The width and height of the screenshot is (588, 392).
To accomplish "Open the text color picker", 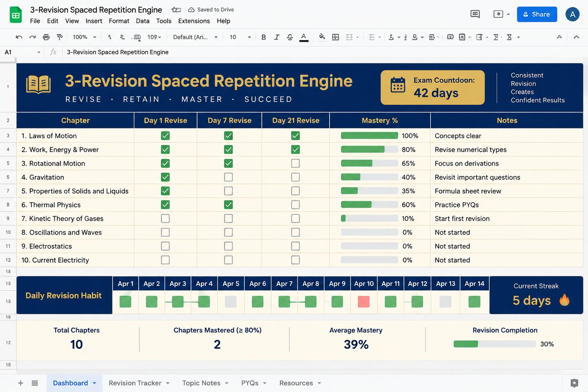I will tap(304, 37).
